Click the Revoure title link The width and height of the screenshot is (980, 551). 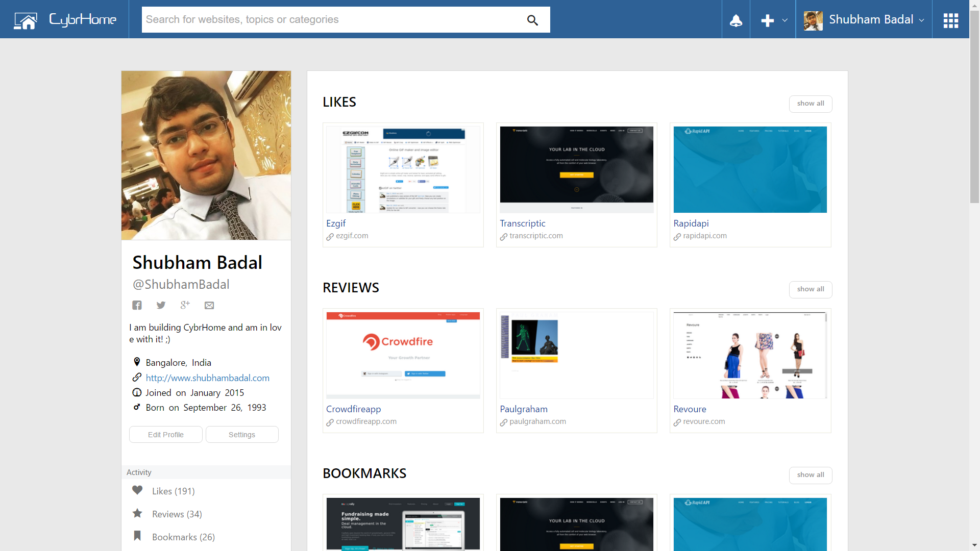pyautogui.click(x=690, y=409)
